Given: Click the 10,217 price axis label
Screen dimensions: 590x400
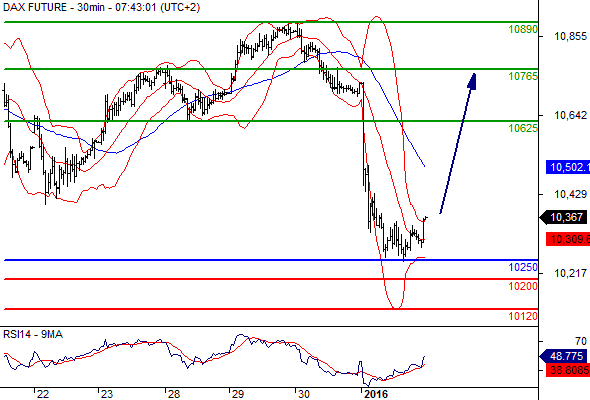Looking at the screenshot, I should point(570,273).
